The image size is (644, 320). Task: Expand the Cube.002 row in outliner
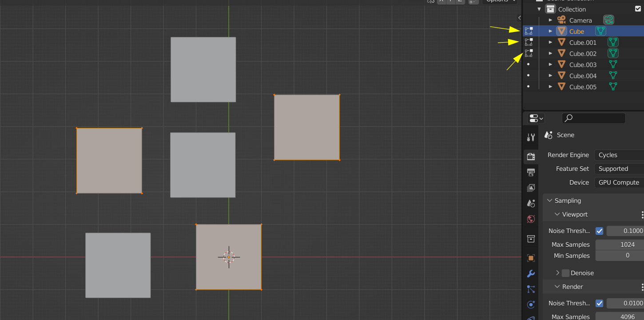pos(550,53)
